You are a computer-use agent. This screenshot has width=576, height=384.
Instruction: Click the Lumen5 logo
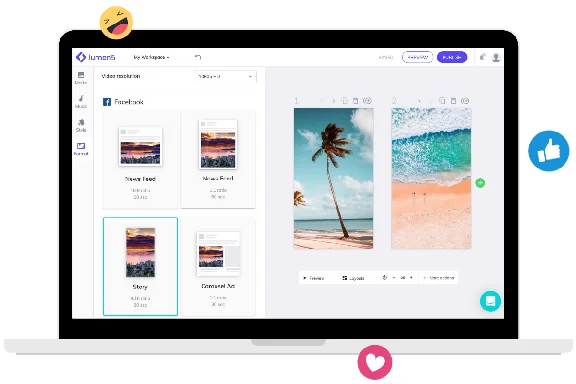tap(95, 57)
